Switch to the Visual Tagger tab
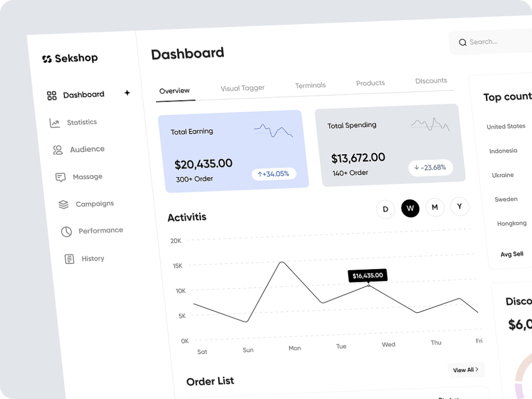Image resolution: width=532 pixels, height=399 pixels. point(242,88)
